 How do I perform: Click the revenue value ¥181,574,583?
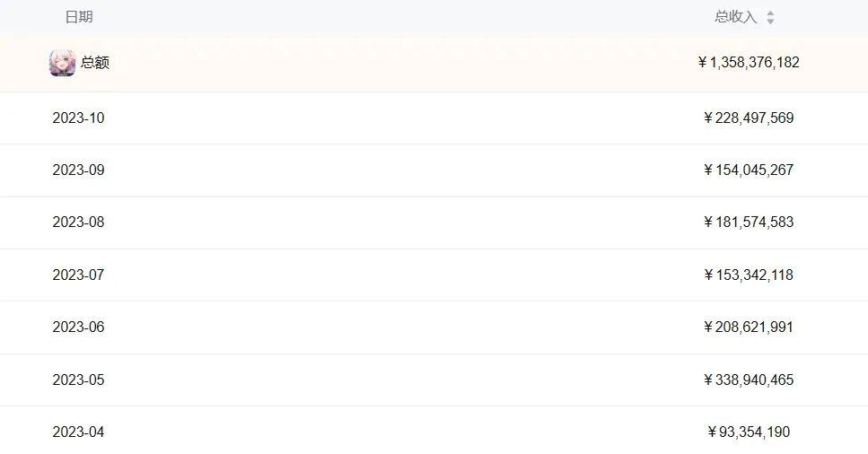click(749, 222)
